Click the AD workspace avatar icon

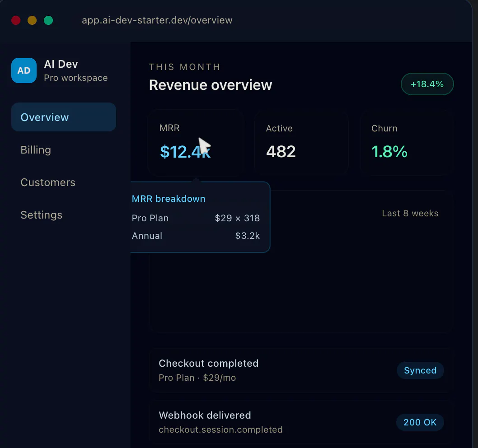(x=24, y=70)
